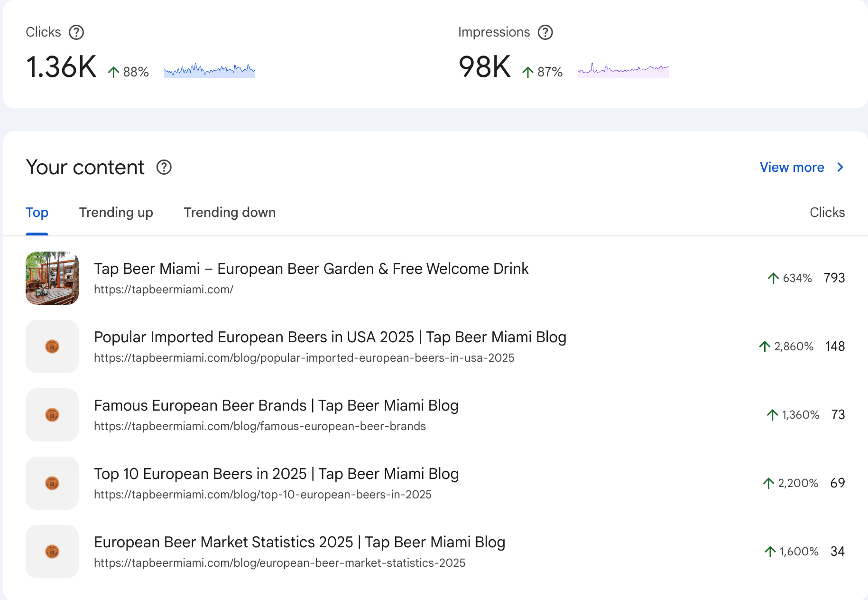Click the 73 clicks count
The height and width of the screenshot is (600, 868).
[x=838, y=415]
